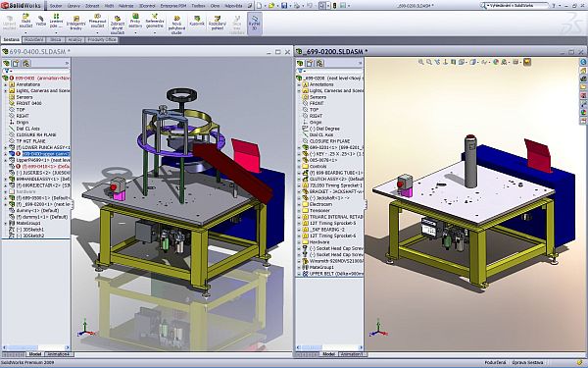Click Zobrazit skryté součásti tool
588x368 pixels.
pyautogui.click(x=118, y=25)
